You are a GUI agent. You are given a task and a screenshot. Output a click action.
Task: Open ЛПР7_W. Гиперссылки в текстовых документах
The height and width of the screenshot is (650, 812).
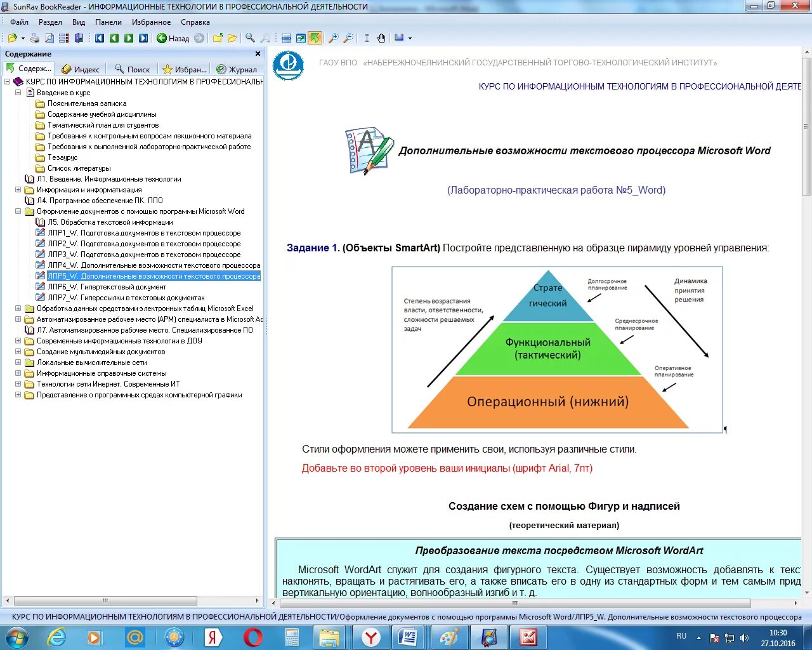(126, 298)
